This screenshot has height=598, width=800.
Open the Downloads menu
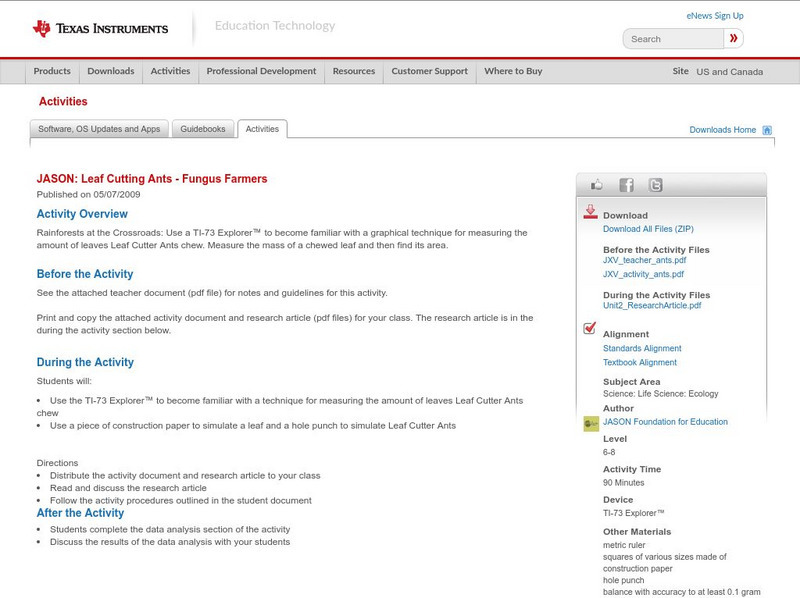point(111,71)
